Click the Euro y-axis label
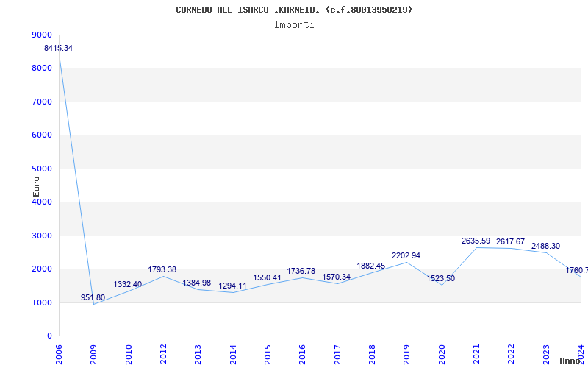This screenshot has width=588, height=368. (x=36, y=185)
